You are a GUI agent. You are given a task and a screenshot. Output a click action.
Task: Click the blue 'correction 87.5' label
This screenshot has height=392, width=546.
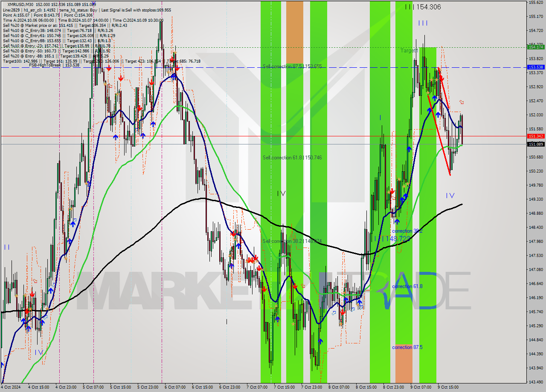407,347
